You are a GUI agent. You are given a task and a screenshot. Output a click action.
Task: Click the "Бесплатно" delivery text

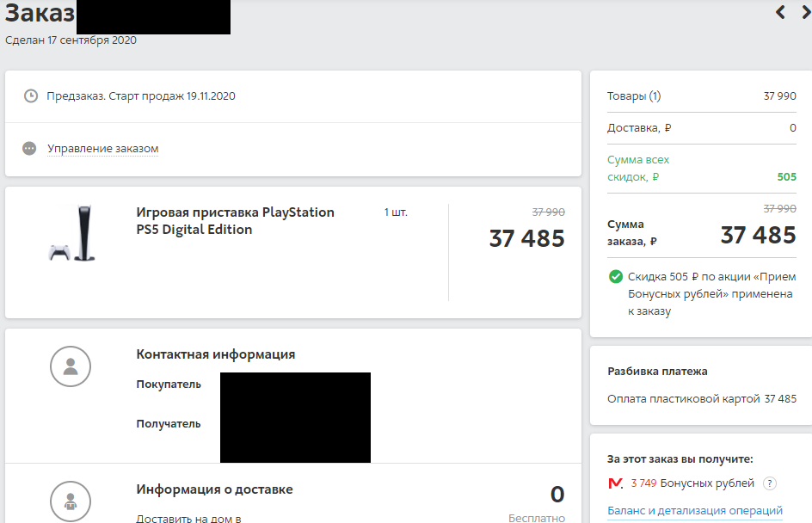pos(537,518)
